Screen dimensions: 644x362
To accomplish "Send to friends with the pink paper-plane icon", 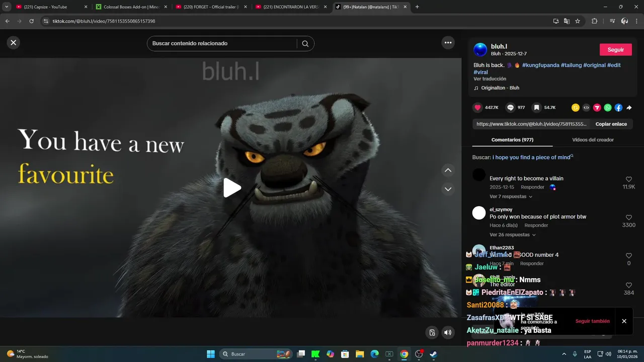I will [x=597, y=108].
